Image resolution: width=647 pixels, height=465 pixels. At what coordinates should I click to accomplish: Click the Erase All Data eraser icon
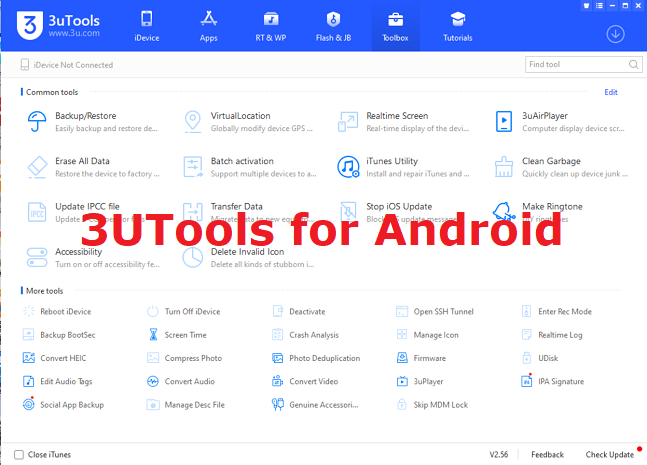point(37,167)
